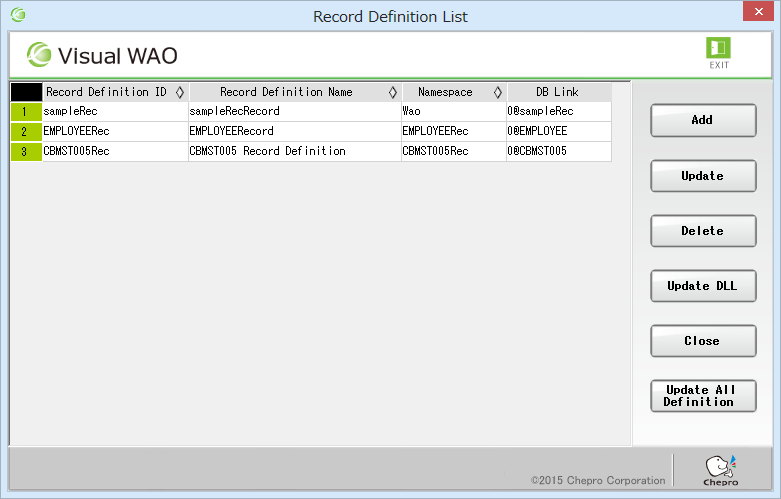Click the Update DLL button
The image size is (781, 499).
coord(702,286)
